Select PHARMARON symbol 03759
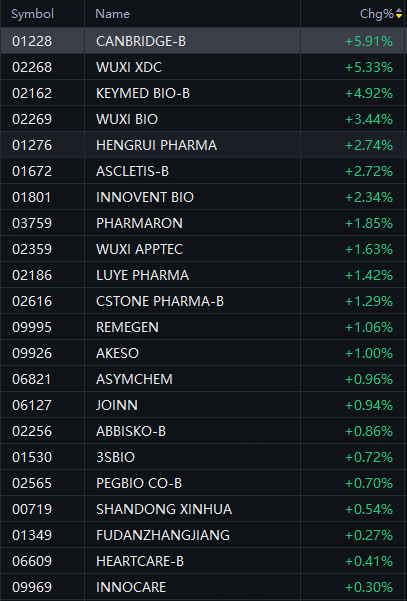407x601 pixels. coord(204,223)
